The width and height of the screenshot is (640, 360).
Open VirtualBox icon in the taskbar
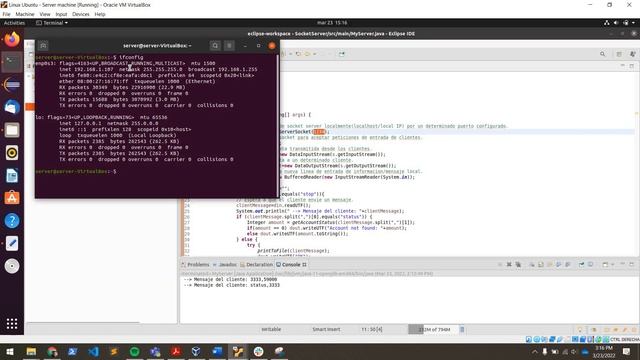click(196, 351)
